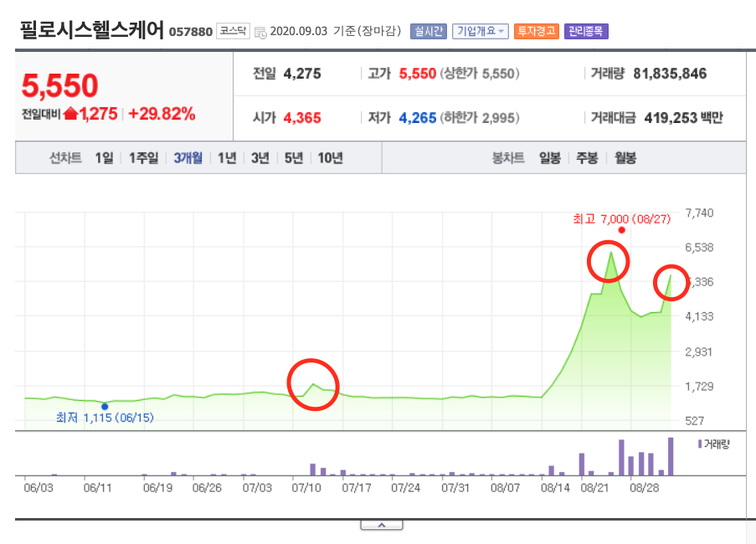Screen dimensions: 756x544
Task: Click the red up-arrow price change icon
Action: (x=71, y=114)
